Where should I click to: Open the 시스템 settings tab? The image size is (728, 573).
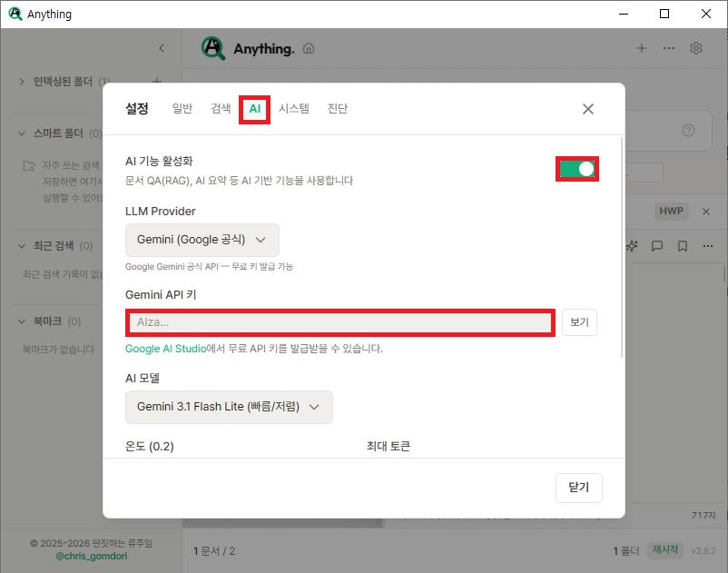pos(293,108)
